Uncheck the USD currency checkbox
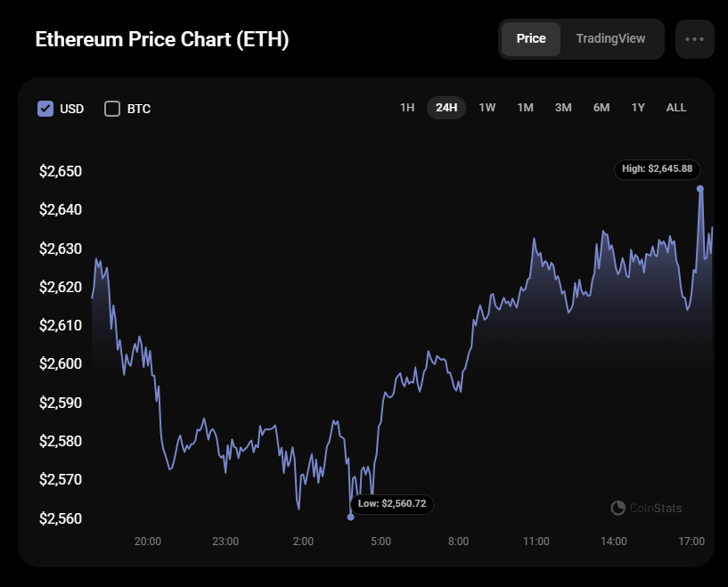The width and height of the screenshot is (728, 587). (x=46, y=109)
